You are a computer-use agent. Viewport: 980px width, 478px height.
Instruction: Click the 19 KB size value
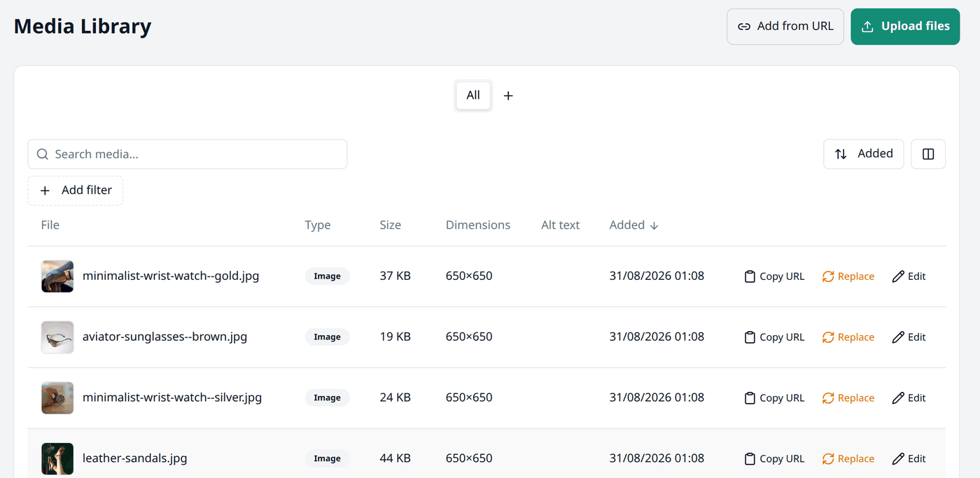(x=395, y=337)
